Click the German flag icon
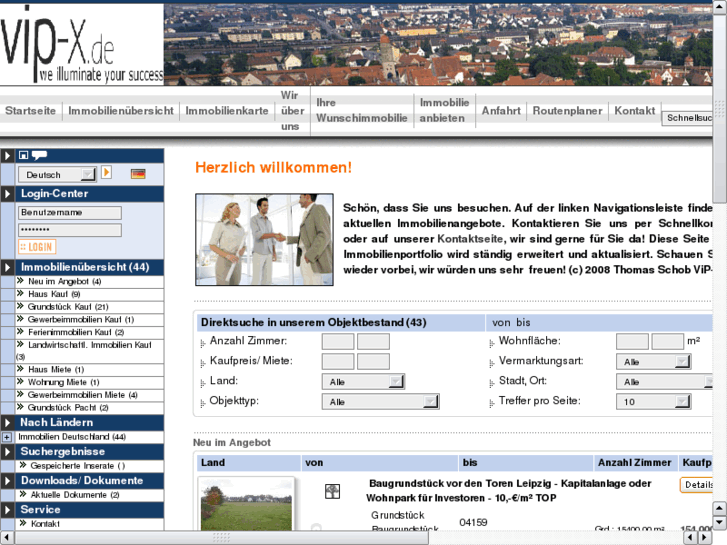 138,174
